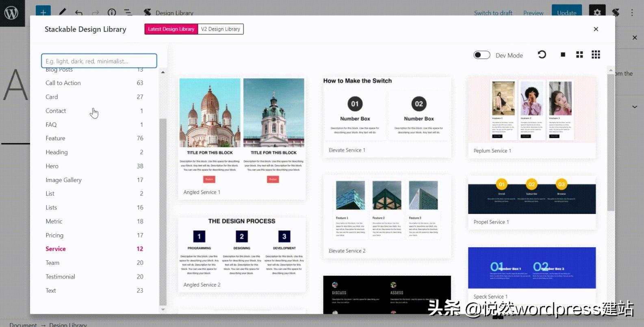Choose the black DISCUSS ASSESS design thumbnail

click(387, 295)
